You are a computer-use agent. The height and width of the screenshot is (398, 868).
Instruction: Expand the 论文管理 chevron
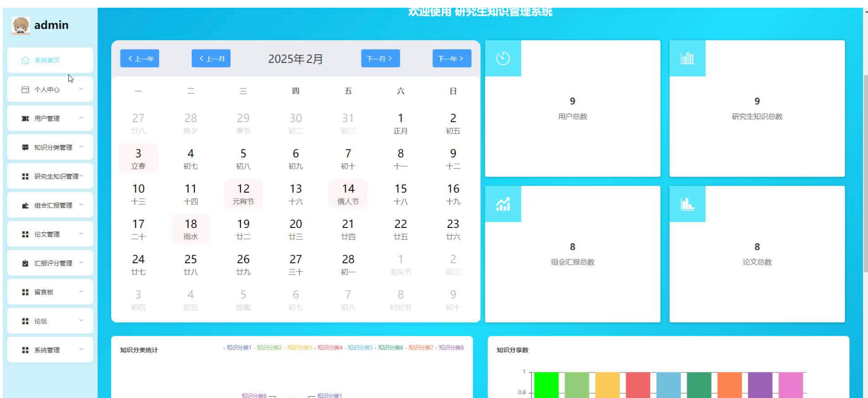(x=81, y=233)
